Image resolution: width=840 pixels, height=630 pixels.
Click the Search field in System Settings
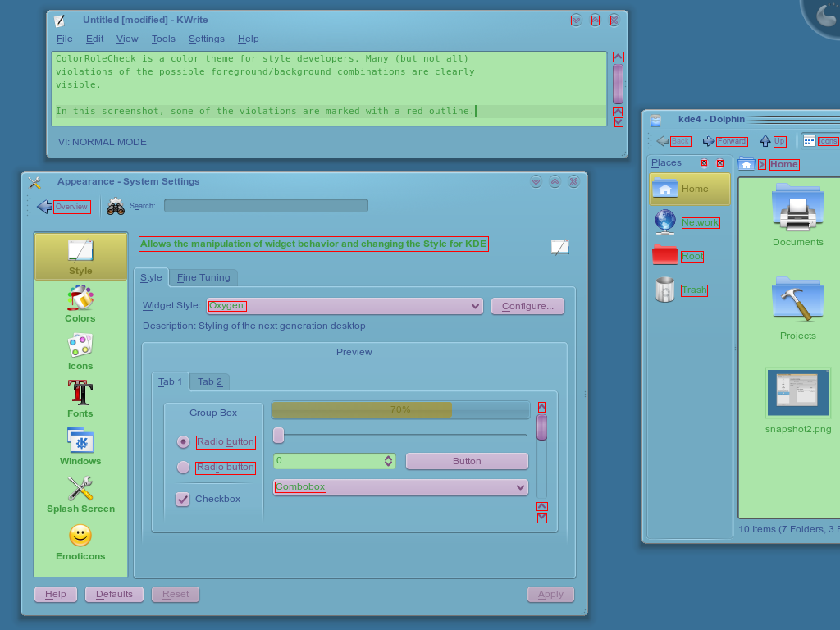tap(267, 206)
